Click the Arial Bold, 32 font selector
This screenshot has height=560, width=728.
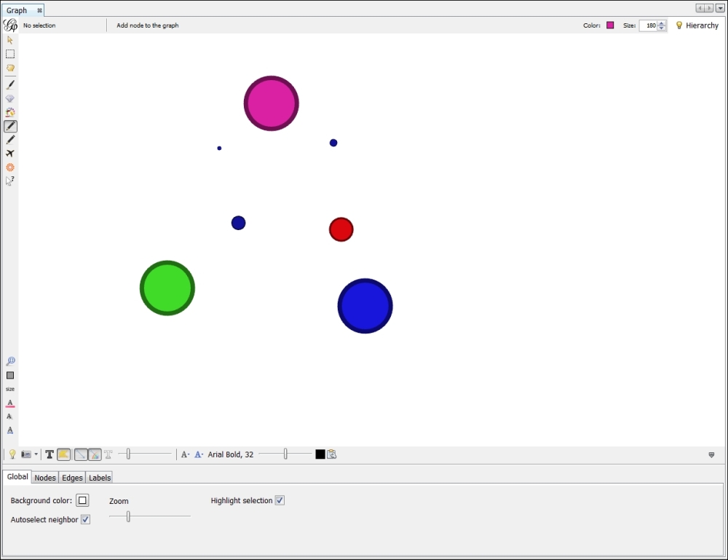tap(231, 454)
